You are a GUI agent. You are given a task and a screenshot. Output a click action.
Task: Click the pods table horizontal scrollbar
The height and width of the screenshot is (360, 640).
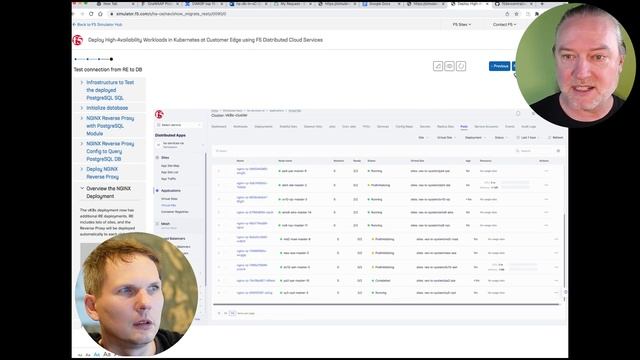click(386, 304)
